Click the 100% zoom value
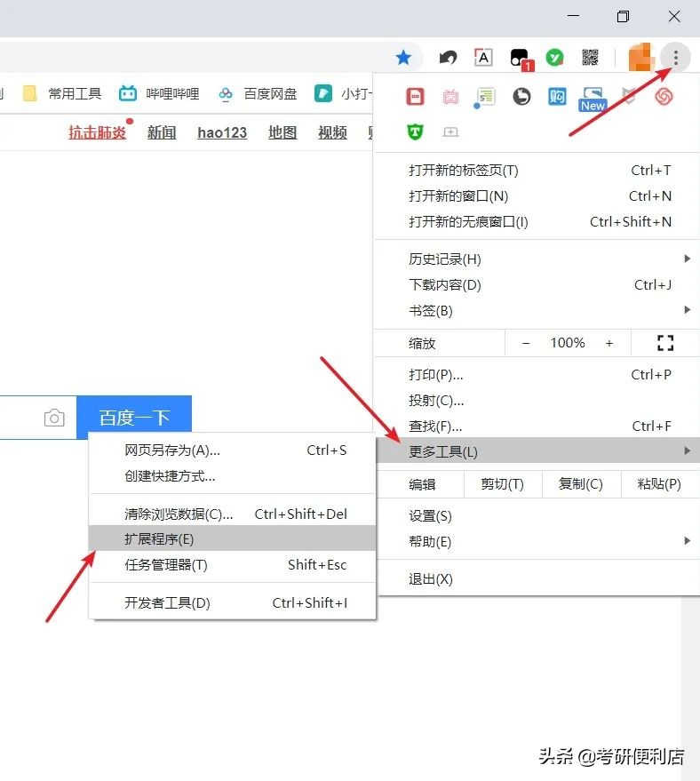 [568, 343]
